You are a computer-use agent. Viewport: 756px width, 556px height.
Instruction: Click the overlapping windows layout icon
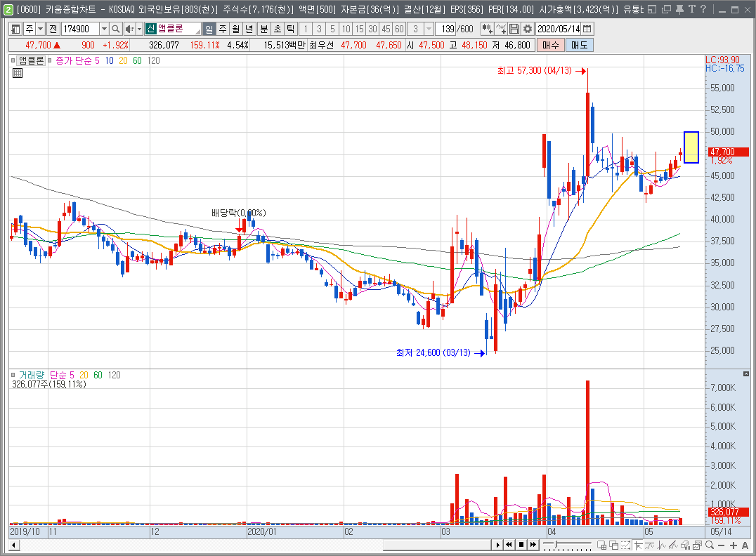coord(614,545)
